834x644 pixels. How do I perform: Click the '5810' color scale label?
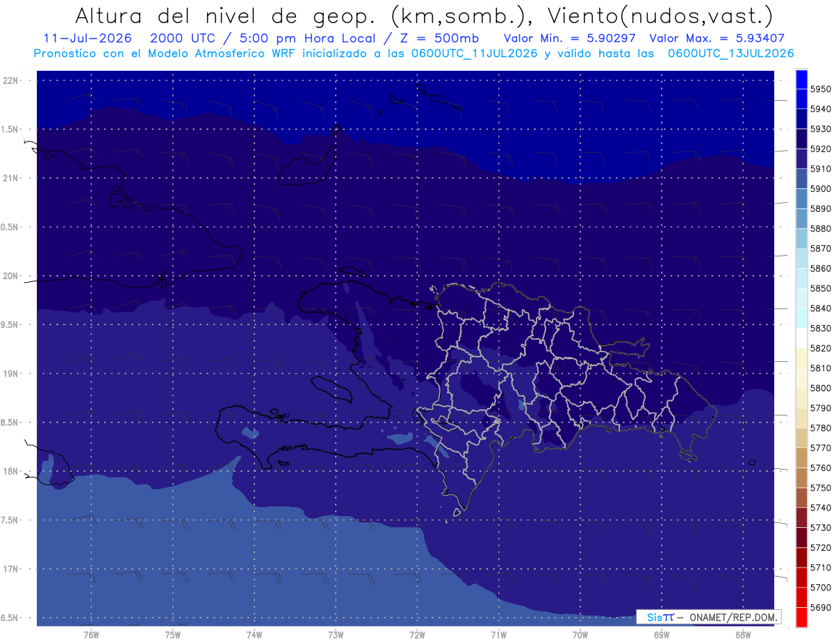(x=820, y=368)
